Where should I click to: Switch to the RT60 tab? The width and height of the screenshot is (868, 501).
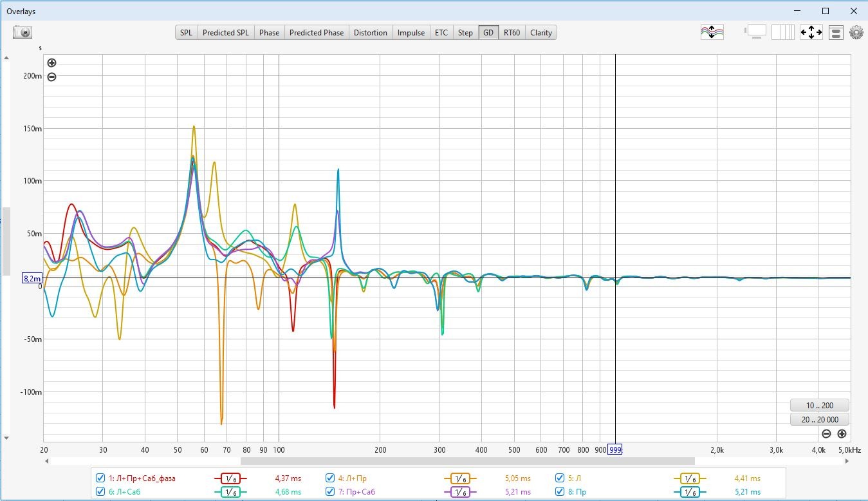pyautogui.click(x=512, y=33)
